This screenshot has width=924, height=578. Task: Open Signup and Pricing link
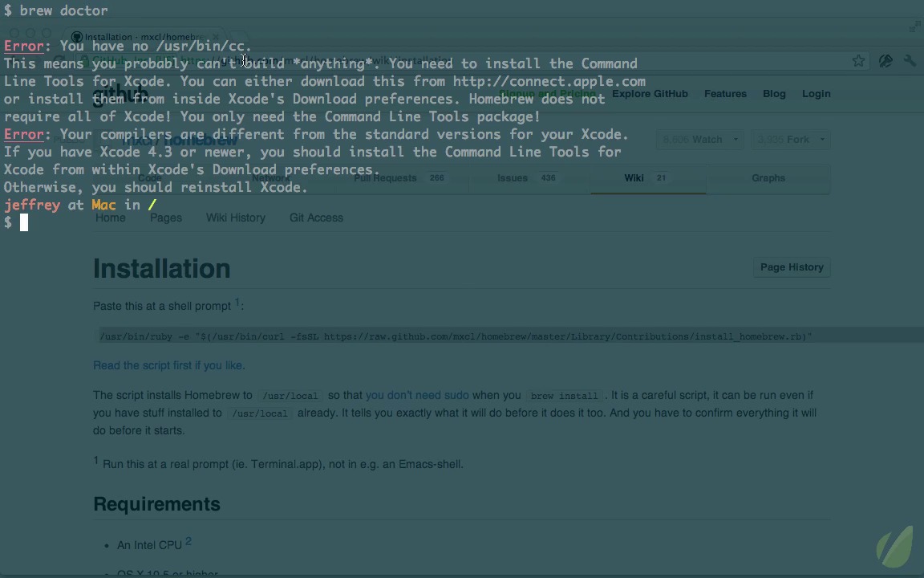(x=548, y=93)
